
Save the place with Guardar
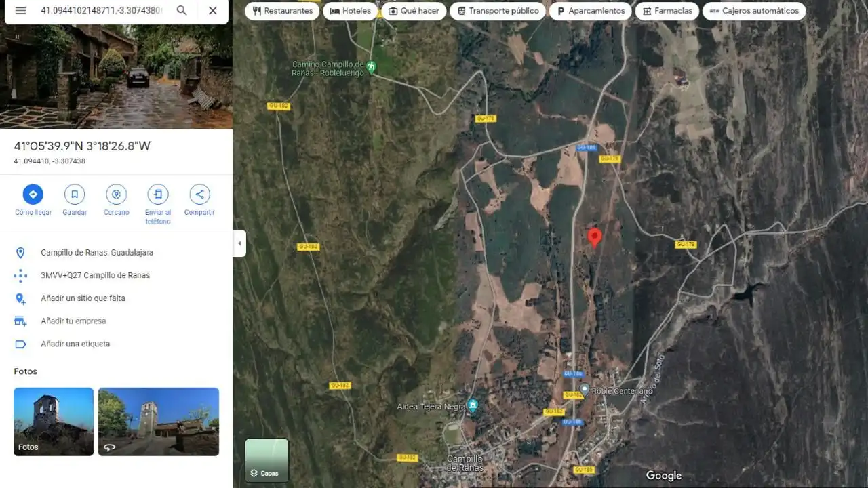click(75, 200)
